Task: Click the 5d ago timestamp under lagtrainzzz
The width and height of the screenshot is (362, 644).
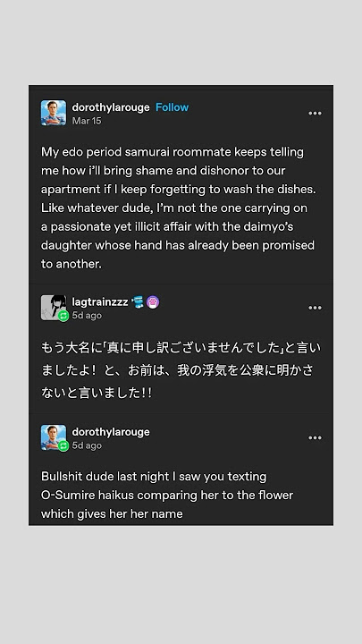Action: pos(87,316)
